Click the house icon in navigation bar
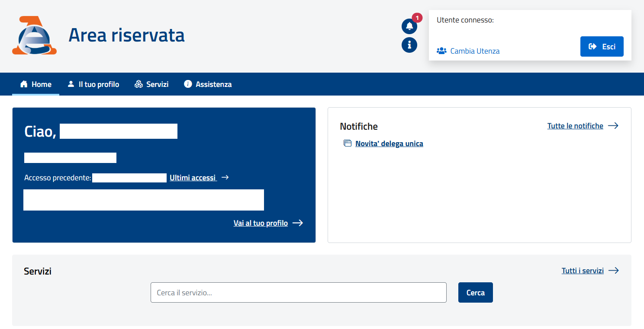This screenshot has height=329, width=644. pos(24,84)
